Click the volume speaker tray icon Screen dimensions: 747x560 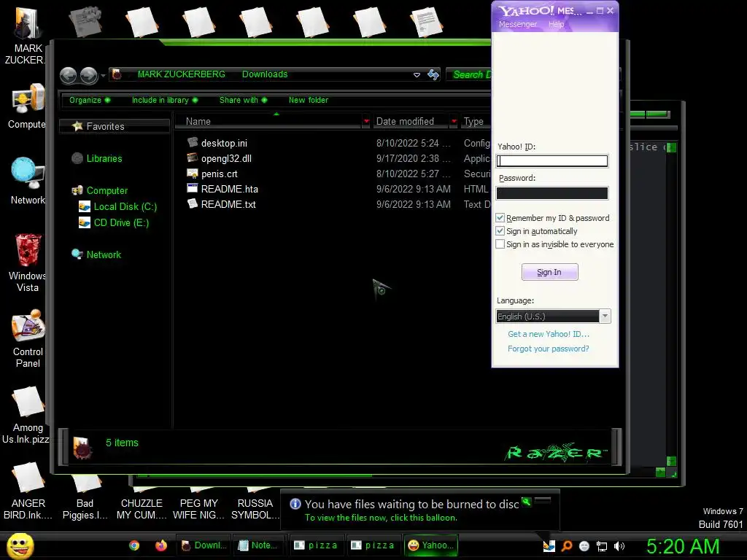tap(619, 546)
